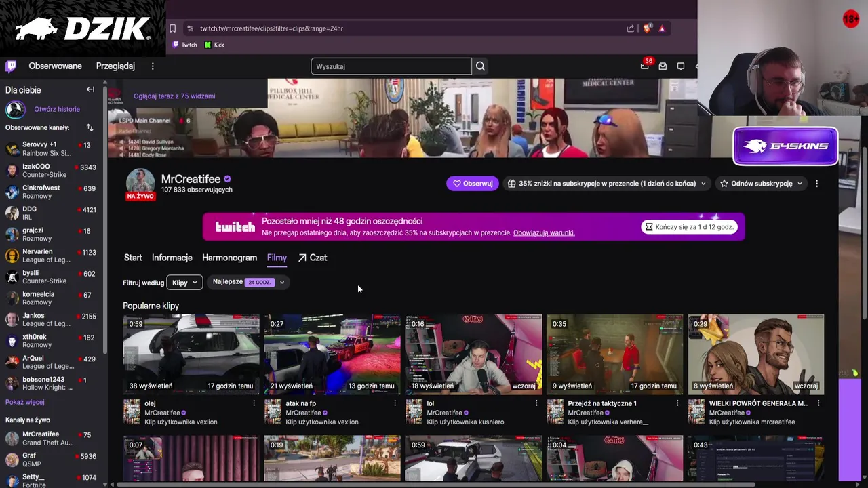Open the whispers chat bubble icon
This screenshot has width=868, height=488.
coord(681,66)
